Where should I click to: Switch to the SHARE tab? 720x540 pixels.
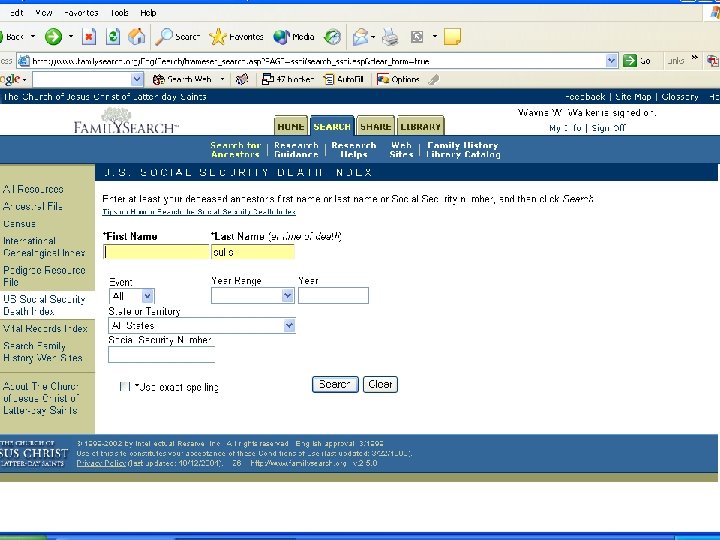376,126
